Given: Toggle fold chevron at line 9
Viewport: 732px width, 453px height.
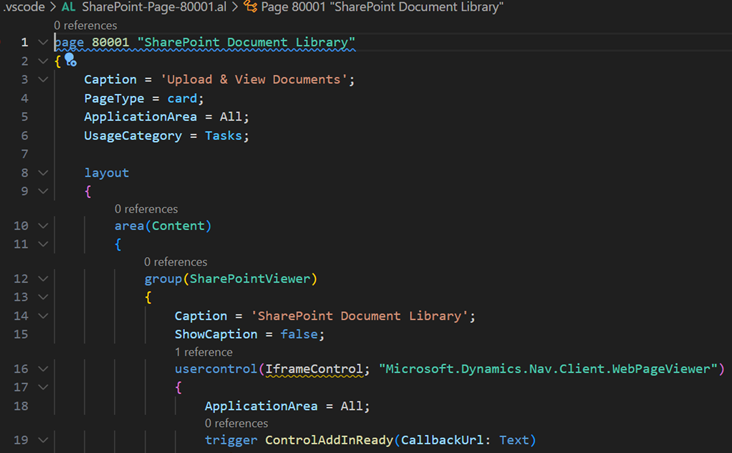Looking at the screenshot, I should [43, 191].
